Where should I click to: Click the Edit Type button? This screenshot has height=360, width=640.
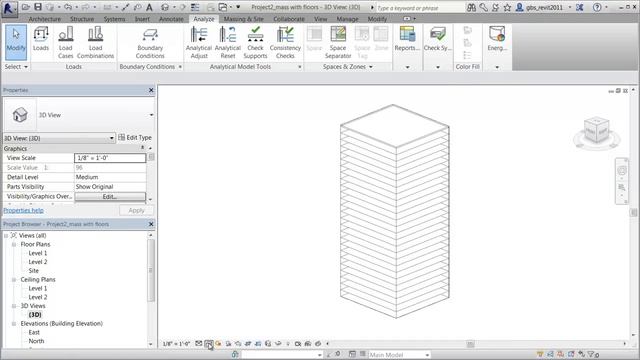tap(135, 138)
